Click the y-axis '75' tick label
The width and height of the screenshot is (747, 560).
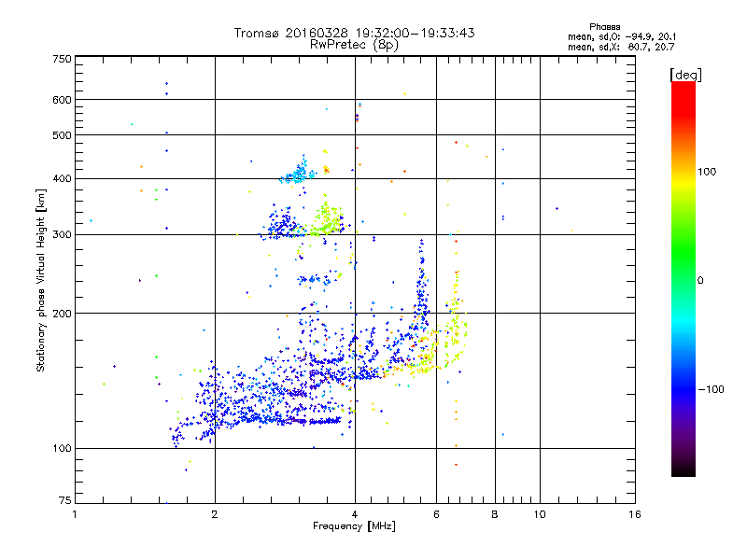coord(65,500)
